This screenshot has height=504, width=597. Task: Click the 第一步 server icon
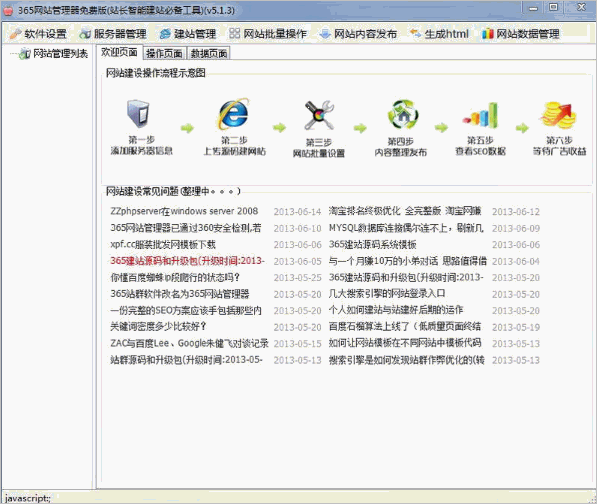pos(138,113)
